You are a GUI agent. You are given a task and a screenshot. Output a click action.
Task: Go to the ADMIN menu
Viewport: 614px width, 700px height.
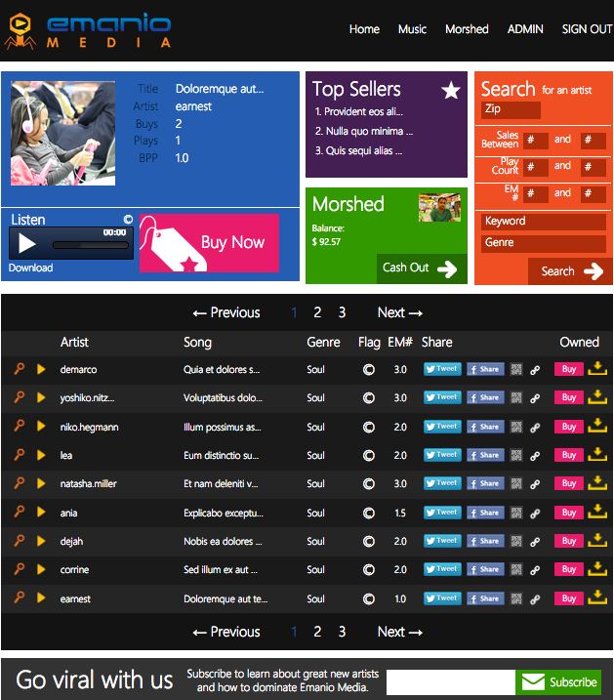click(x=525, y=29)
